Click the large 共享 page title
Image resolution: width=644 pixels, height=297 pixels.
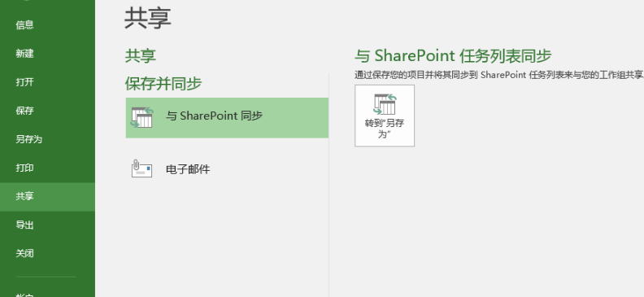click(147, 18)
